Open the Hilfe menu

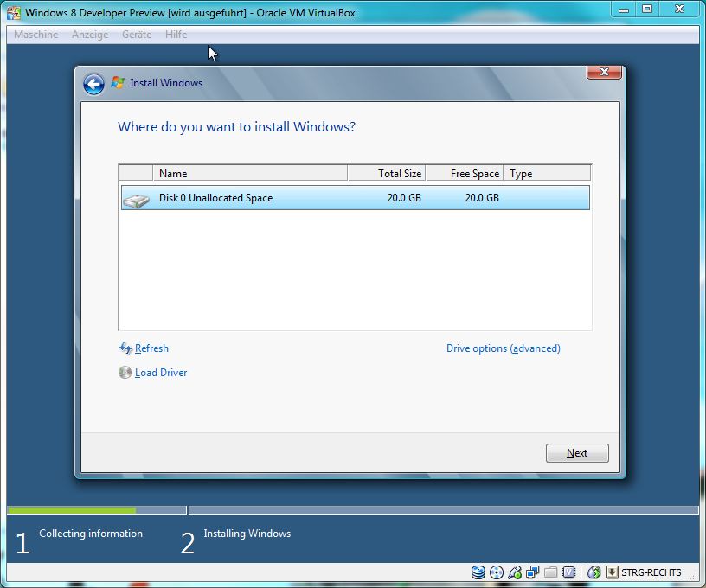pyautogui.click(x=176, y=35)
